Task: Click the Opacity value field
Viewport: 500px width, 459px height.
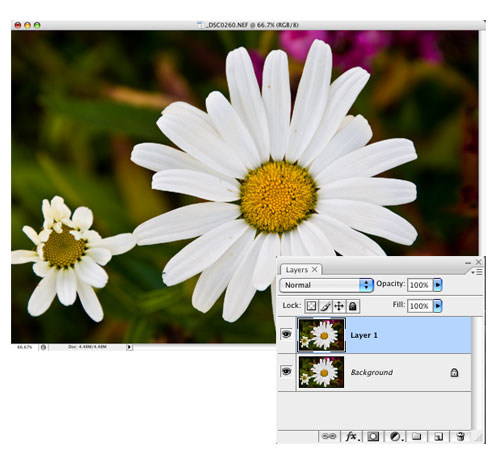Action: click(x=420, y=285)
